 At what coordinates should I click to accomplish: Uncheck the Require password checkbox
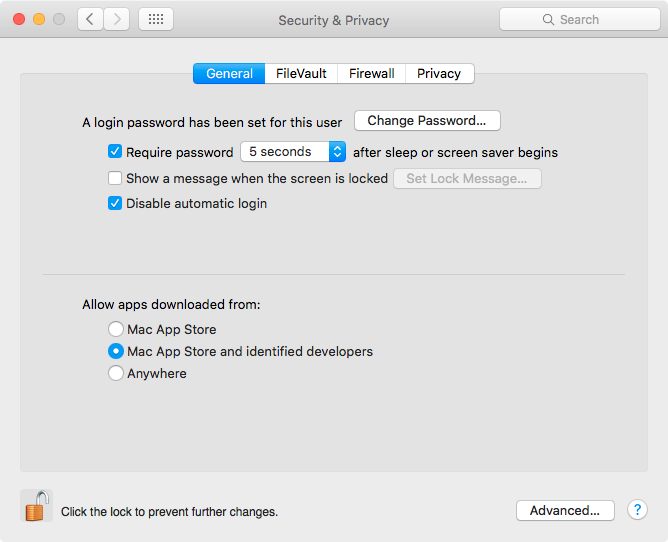tap(115, 152)
